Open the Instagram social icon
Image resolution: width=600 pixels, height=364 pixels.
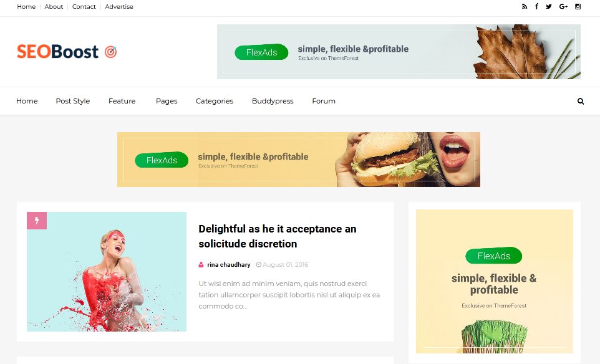click(578, 6)
